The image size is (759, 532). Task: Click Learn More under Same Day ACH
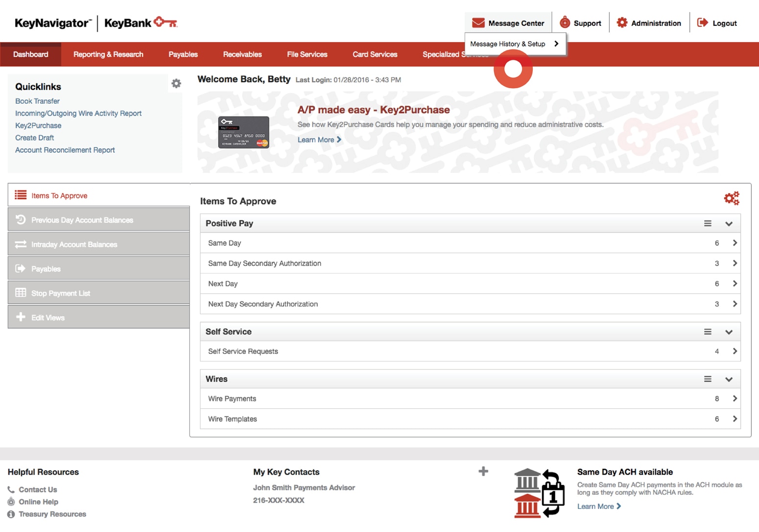coord(599,507)
